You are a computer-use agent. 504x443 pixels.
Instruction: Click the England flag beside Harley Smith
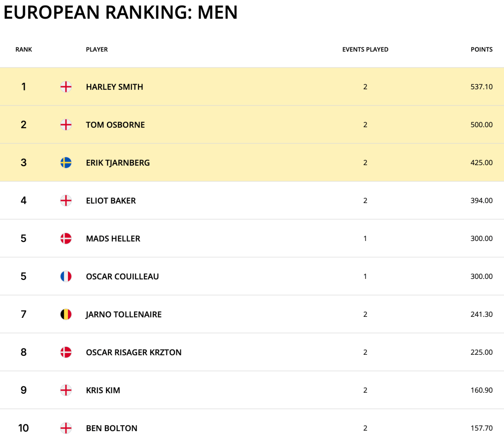[x=66, y=87]
